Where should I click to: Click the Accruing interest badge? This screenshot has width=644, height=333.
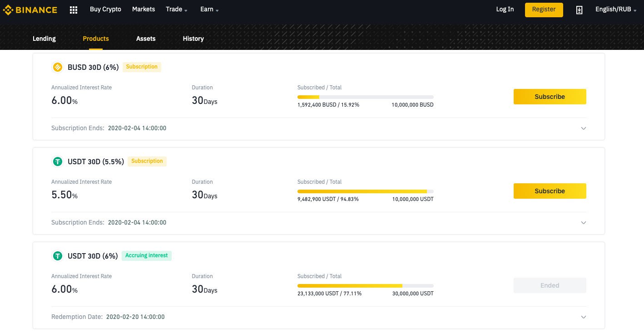pos(147,256)
